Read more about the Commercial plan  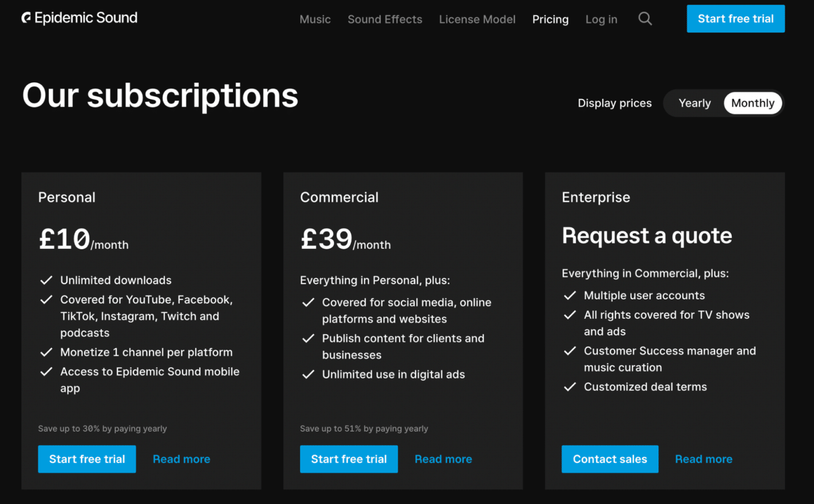[x=443, y=459]
